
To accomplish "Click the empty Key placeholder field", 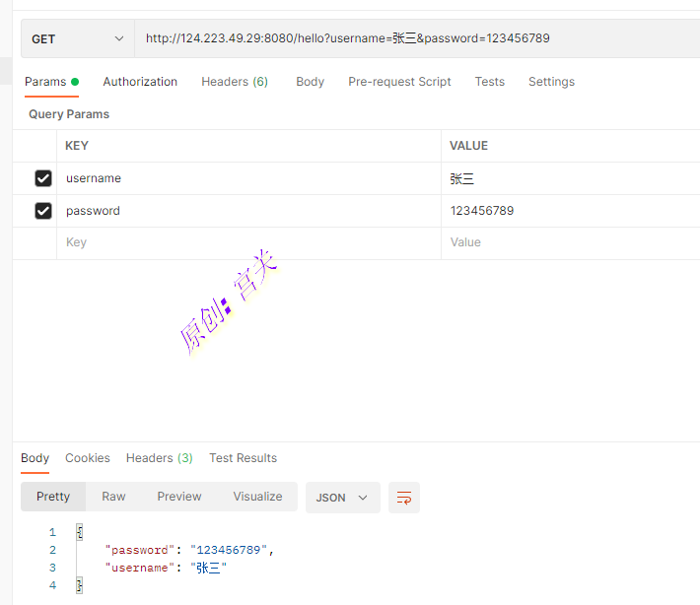I will (246, 242).
